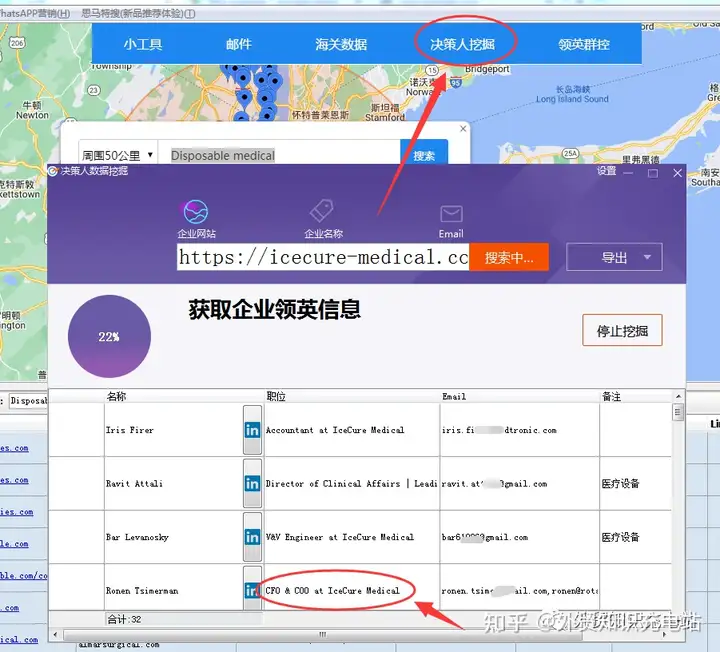Click 'Accountant at IceCure Medical' cell
The height and width of the screenshot is (652, 720).
click(x=352, y=430)
